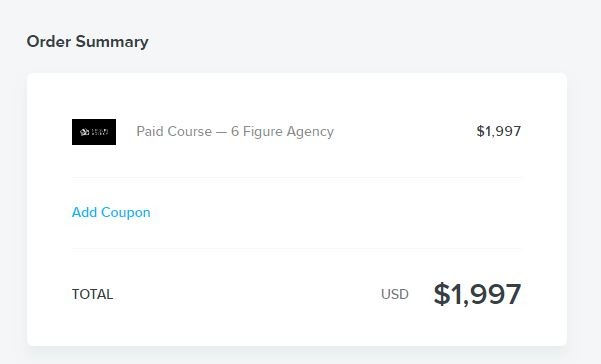Click the word "Summary" in the heading
The height and width of the screenshot is (364, 601).
click(112, 42)
